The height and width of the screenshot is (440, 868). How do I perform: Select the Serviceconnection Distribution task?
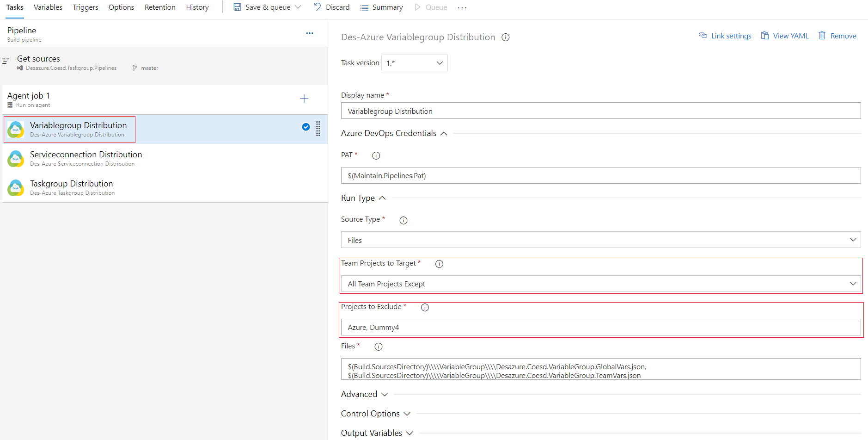tap(86, 158)
